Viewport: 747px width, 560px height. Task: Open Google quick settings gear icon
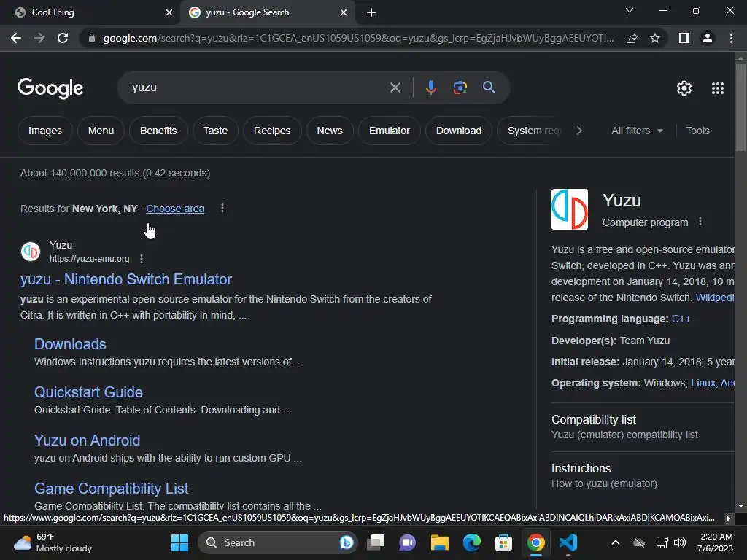pos(684,88)
